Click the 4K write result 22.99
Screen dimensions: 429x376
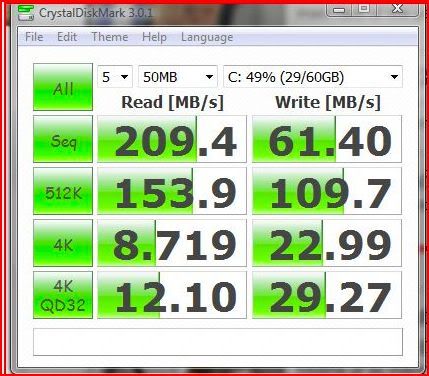click(327, 243)
